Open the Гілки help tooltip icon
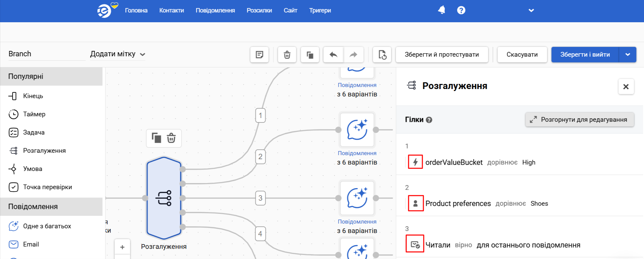Viewport: 644px width, 259px height. click(x=429, y=120)
